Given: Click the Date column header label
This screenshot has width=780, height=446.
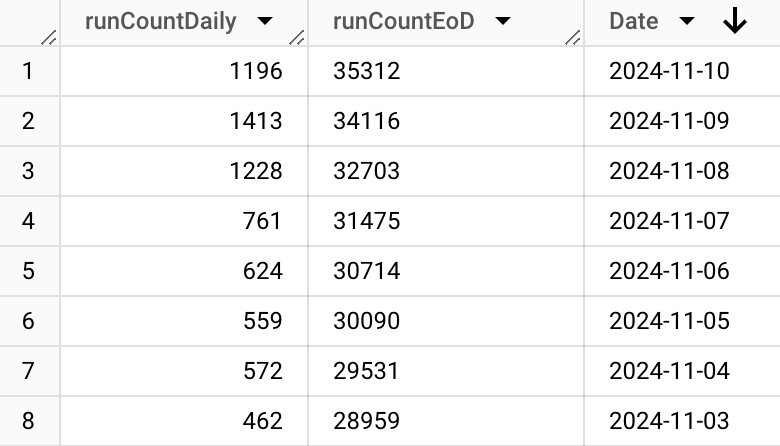Looking at the screenshot, I should (634, 21).
